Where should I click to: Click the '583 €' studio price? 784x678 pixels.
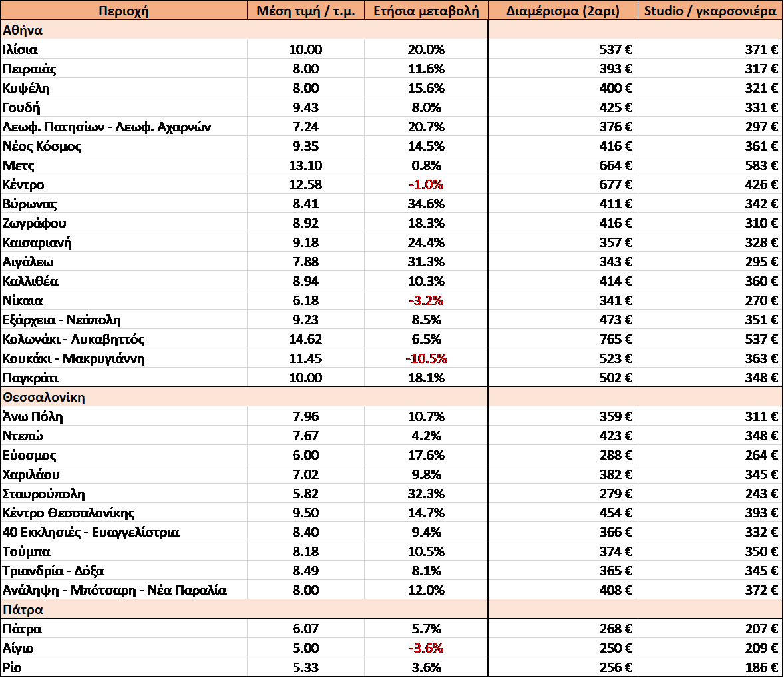click(761, 166)
